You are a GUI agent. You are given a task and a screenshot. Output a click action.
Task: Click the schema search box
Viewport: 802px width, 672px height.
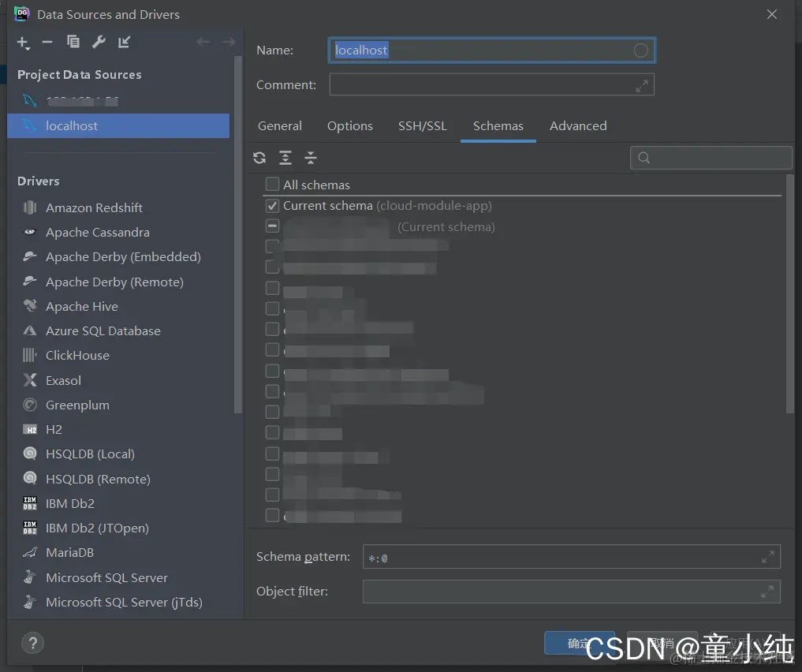[711, 158]
